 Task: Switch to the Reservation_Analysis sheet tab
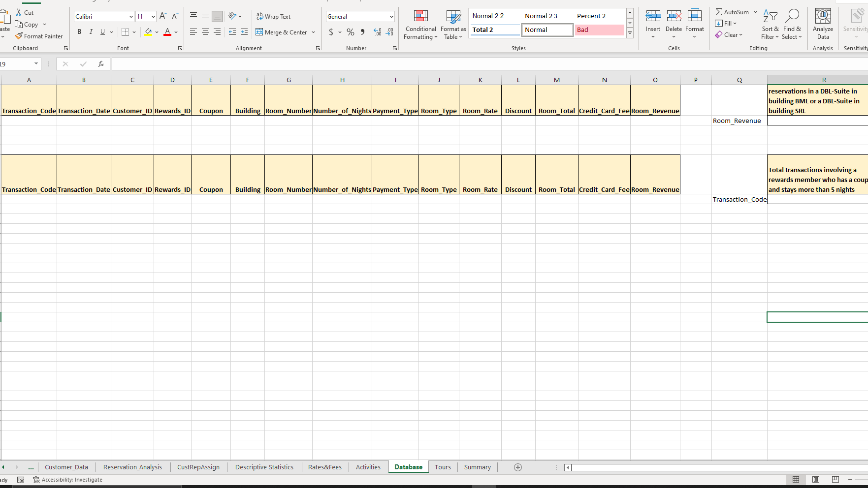point(132,467)
